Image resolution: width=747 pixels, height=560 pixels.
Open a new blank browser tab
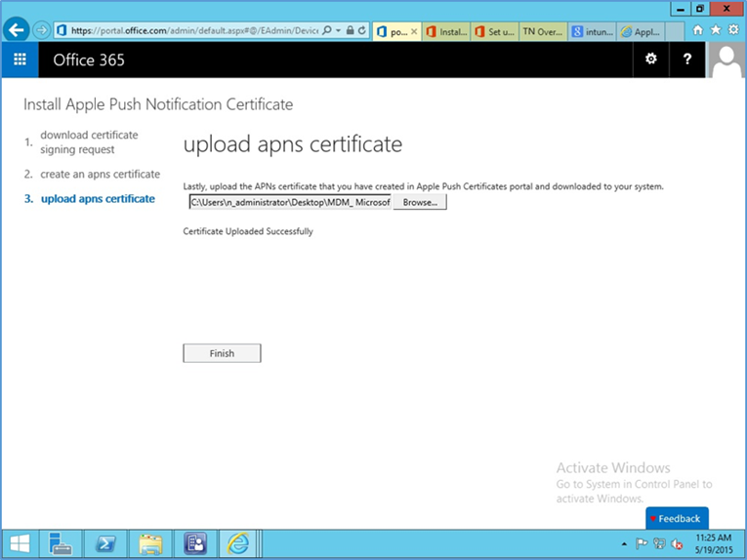point(675,32)
